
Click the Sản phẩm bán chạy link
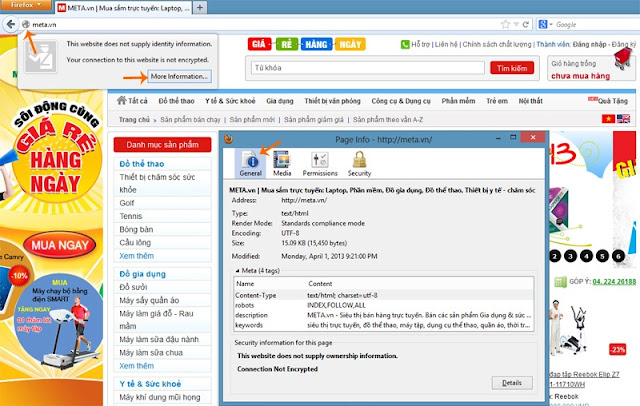pos(190,120)
